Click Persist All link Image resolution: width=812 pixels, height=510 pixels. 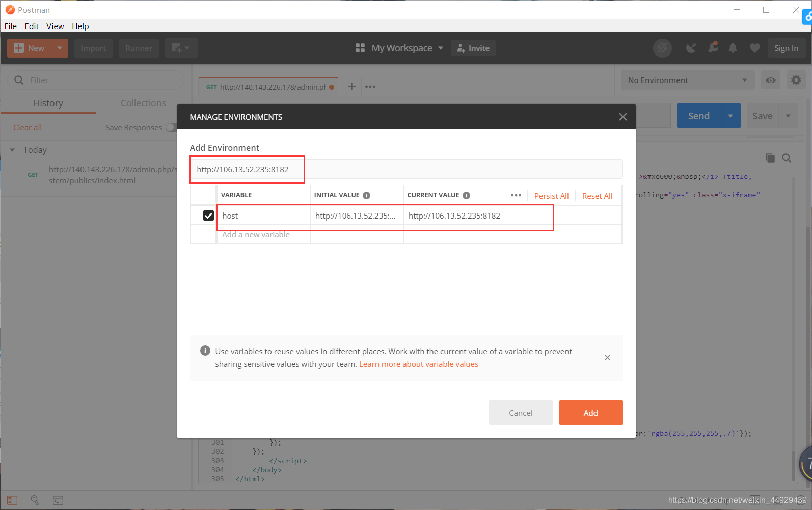[551, 196]
